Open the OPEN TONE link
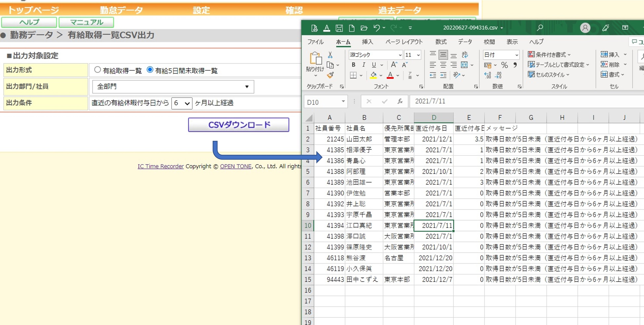Image resolution: width=644 pixels, height=325 pixels. [x=235, y=166]
